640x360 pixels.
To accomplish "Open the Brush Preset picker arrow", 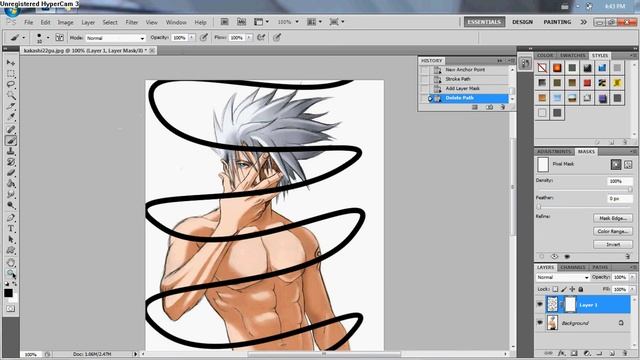I will [x=48, y=38].
